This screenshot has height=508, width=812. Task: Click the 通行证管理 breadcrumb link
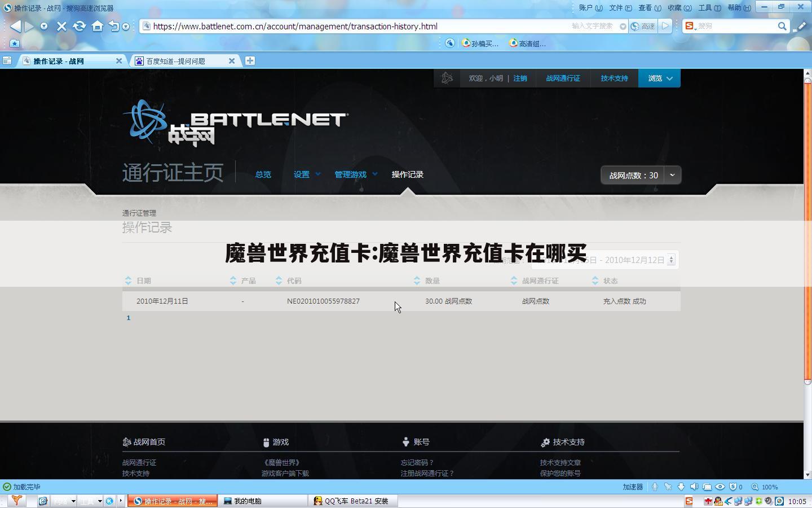tap(139, 213)
